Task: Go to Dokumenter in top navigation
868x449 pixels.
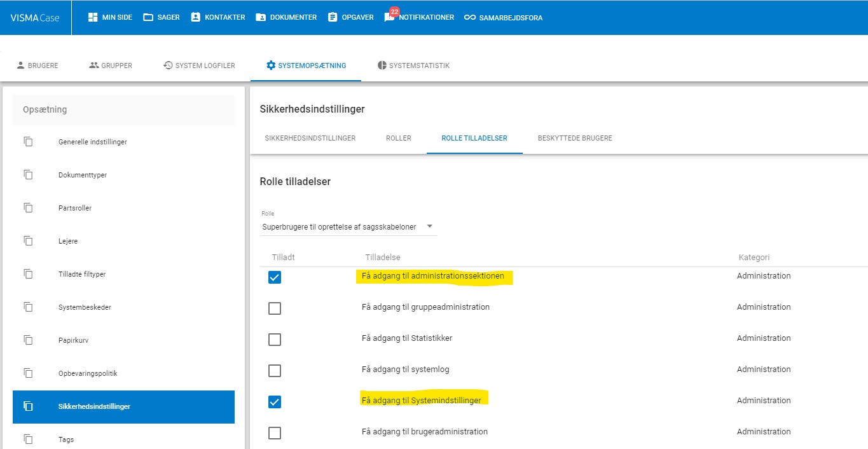Action: (x=286, y=17)
